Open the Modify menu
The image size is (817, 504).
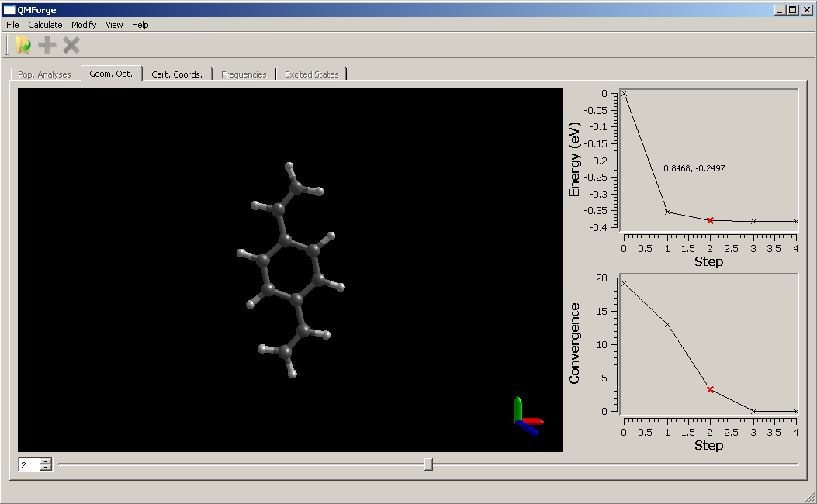coord(84,25)
